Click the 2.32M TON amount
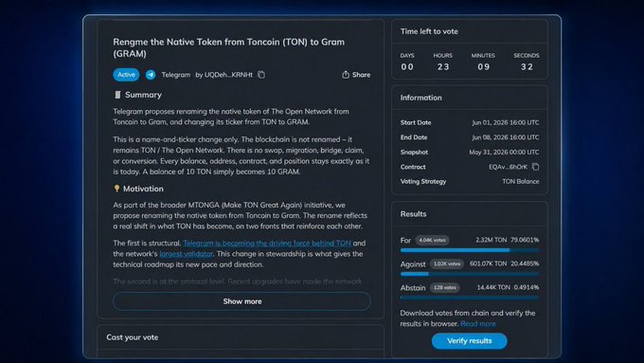 click(x=491, y=240)
